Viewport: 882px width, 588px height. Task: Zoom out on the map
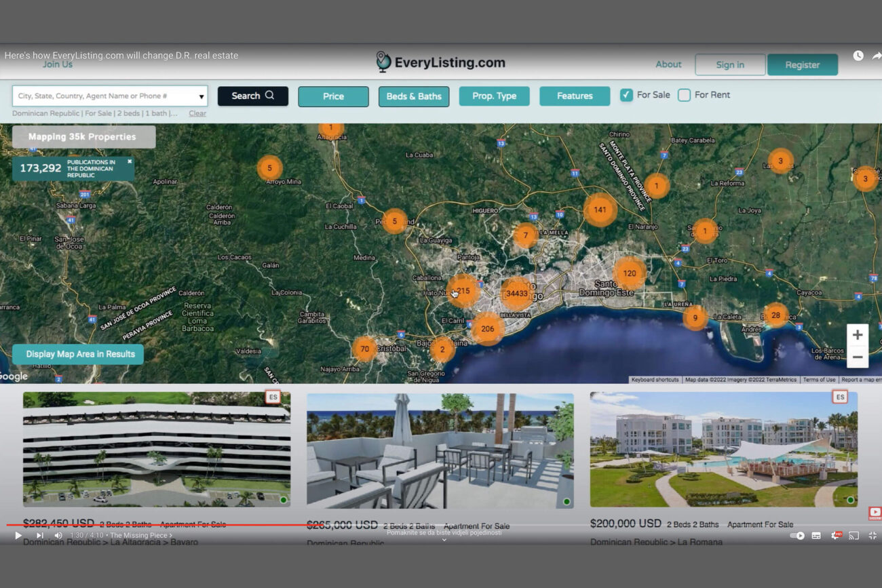point(858,357)
